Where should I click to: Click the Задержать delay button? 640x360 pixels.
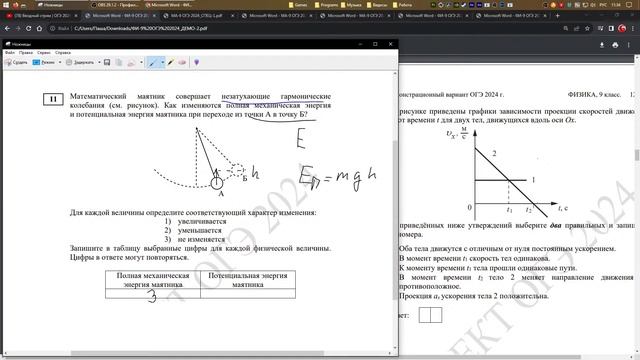[80, 62]
